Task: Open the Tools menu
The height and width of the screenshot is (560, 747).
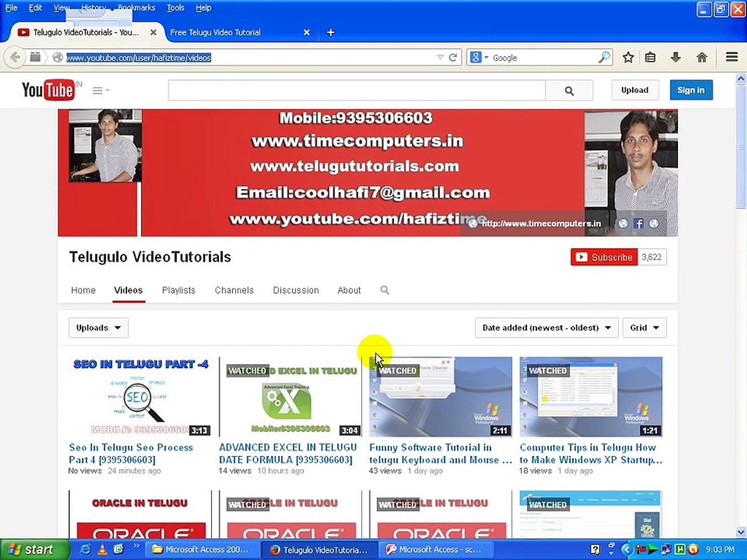Action: [175, 8]
